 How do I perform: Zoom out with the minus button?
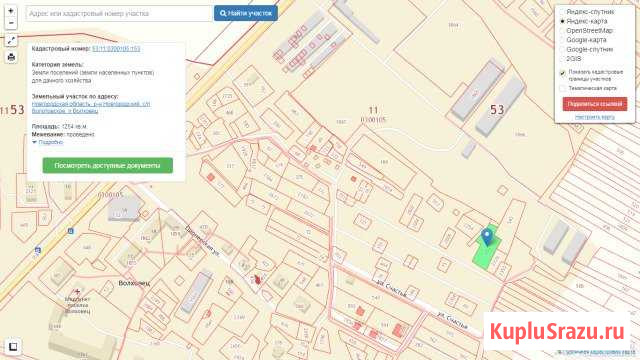coord(11,23)
